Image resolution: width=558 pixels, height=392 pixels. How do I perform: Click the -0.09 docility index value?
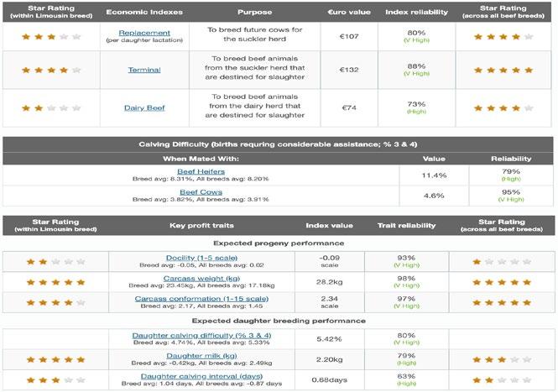(329, 258)
